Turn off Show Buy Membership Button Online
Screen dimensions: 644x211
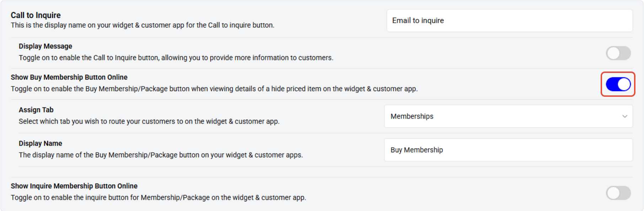click(618, 84)
